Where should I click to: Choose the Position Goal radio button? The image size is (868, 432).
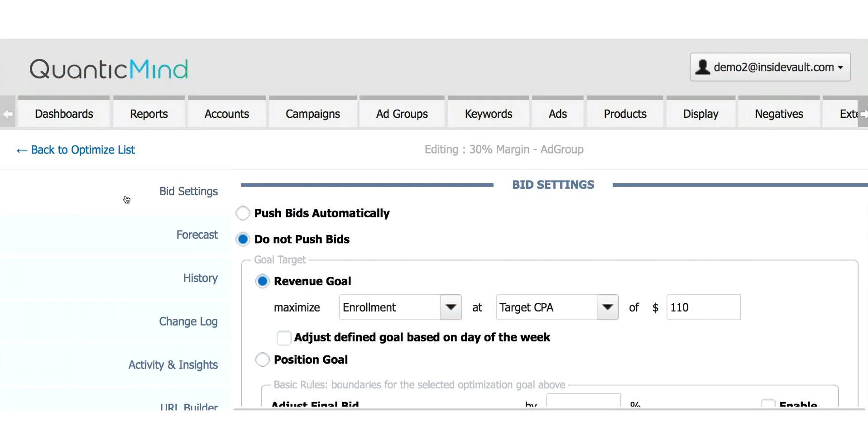[263, 360]
